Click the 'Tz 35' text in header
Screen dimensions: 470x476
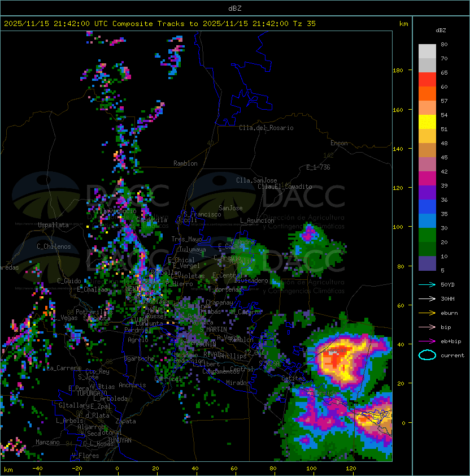click(304, 23)
